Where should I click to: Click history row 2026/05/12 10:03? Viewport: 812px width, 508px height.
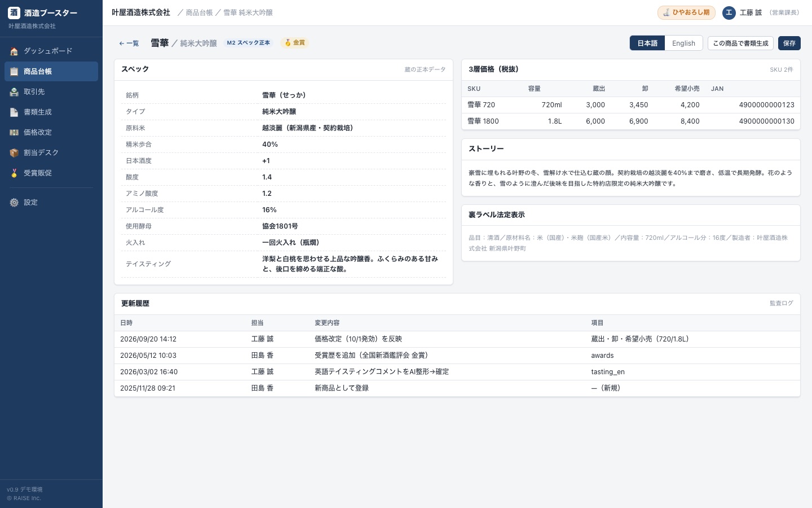457,356
